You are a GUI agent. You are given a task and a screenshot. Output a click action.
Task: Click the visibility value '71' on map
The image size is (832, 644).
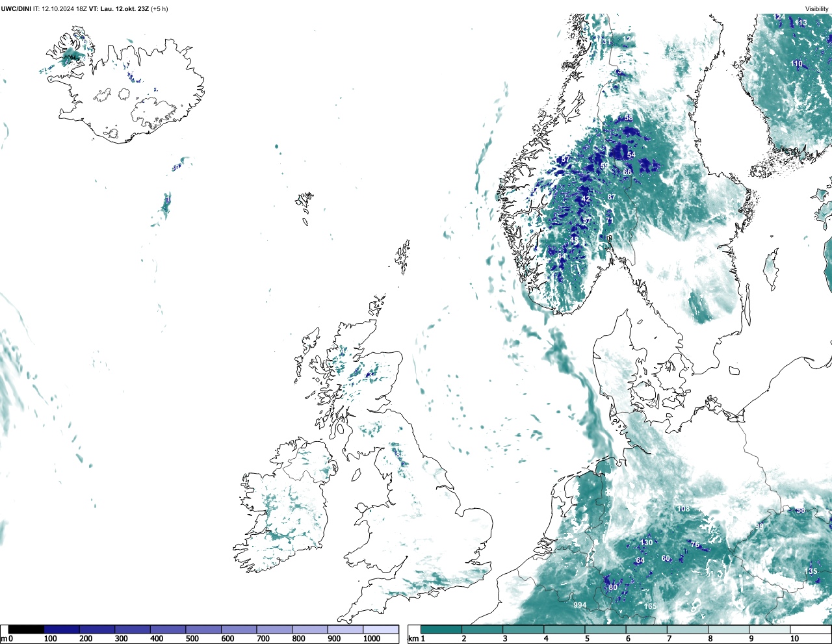[609, 221]
